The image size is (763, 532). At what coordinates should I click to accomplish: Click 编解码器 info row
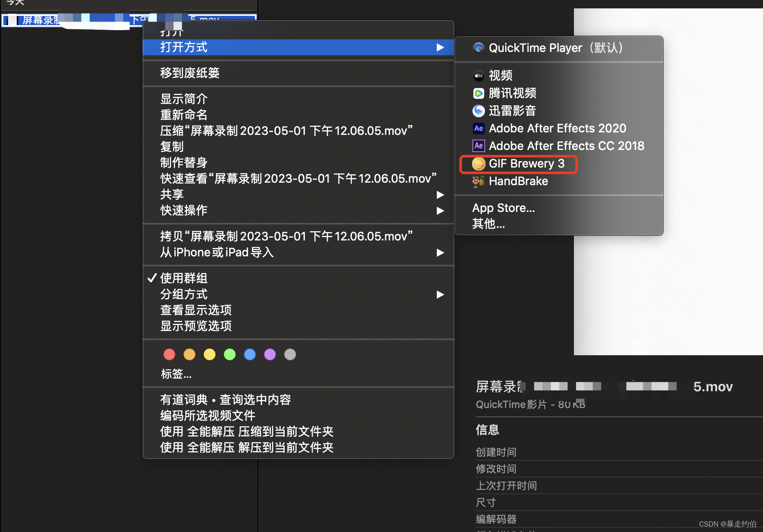tap(619, 519)
